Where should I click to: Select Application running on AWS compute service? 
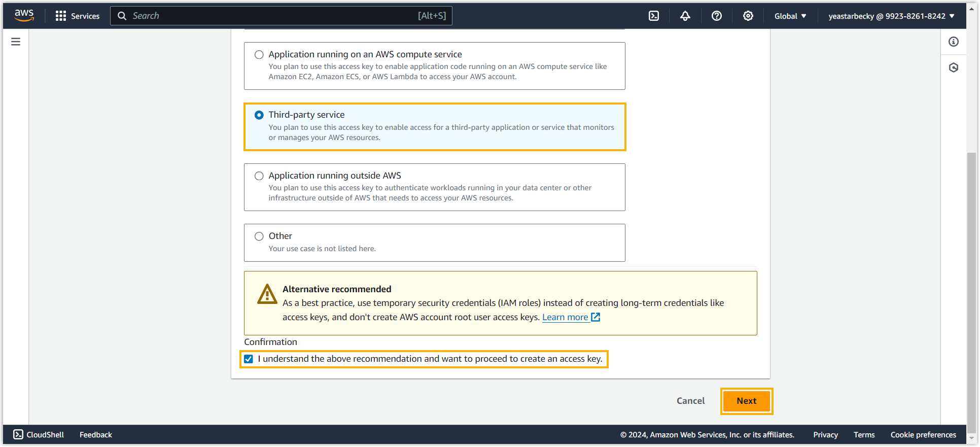[259, 55]
